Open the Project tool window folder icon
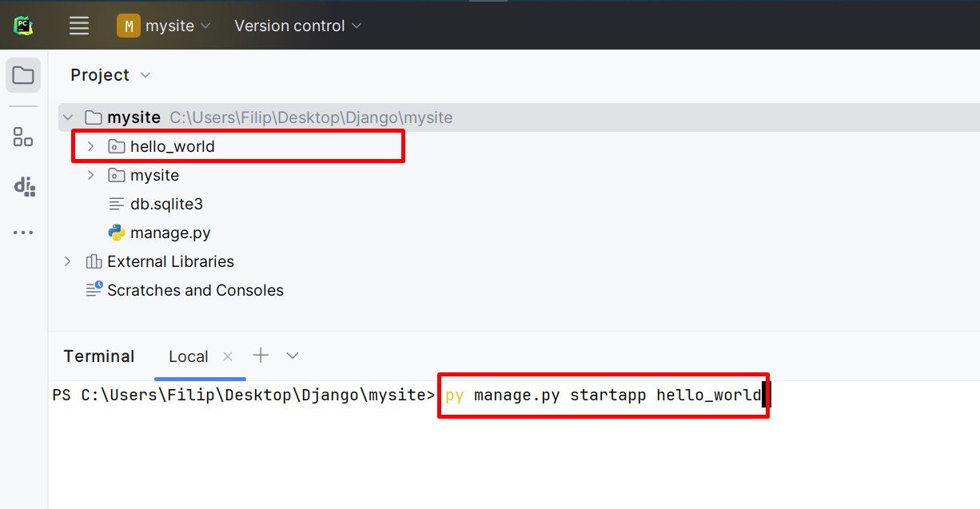Image resolution: width=980 pixels, height=509 pixels. [22, 74]
